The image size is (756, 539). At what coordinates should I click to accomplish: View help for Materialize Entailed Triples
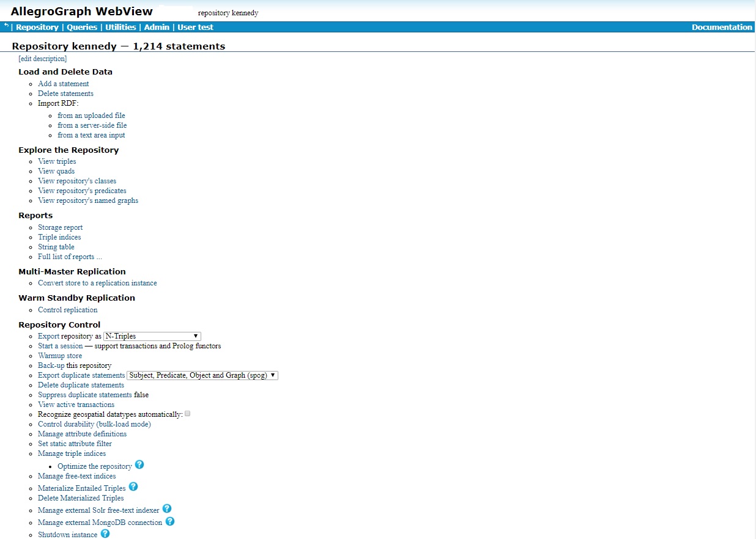(x=133, y=487)
